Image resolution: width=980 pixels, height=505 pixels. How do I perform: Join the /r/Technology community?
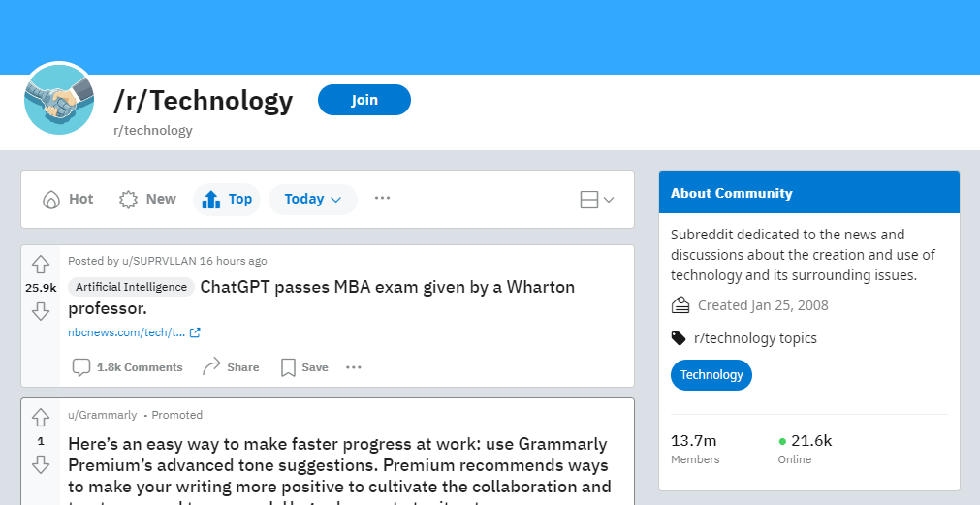[364, 100]
